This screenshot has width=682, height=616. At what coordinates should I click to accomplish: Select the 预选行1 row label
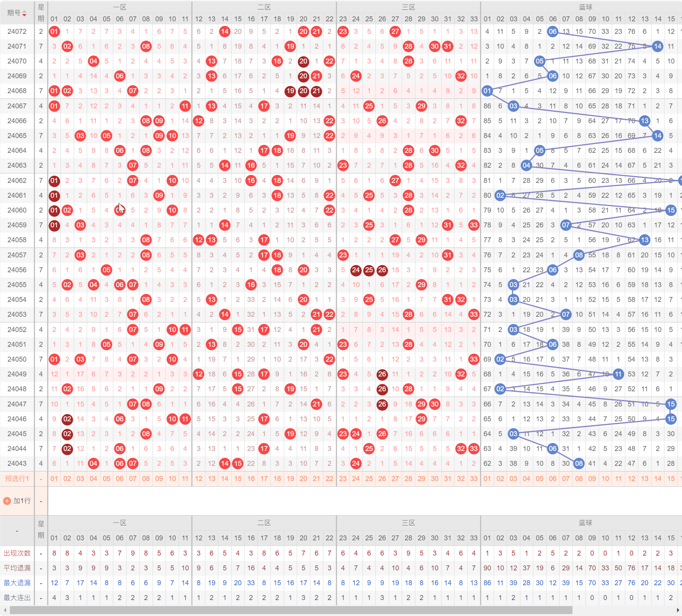(17, 479)
